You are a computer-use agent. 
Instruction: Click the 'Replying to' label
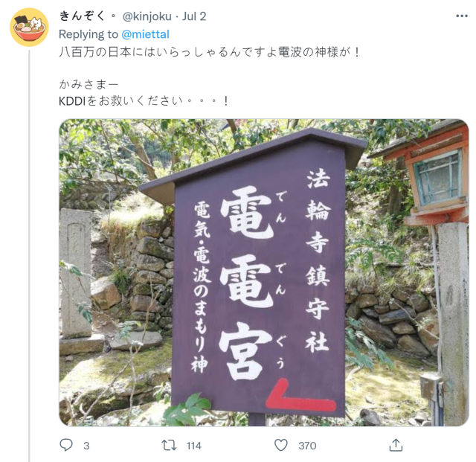pyautogui.click(x=89, y=34)
